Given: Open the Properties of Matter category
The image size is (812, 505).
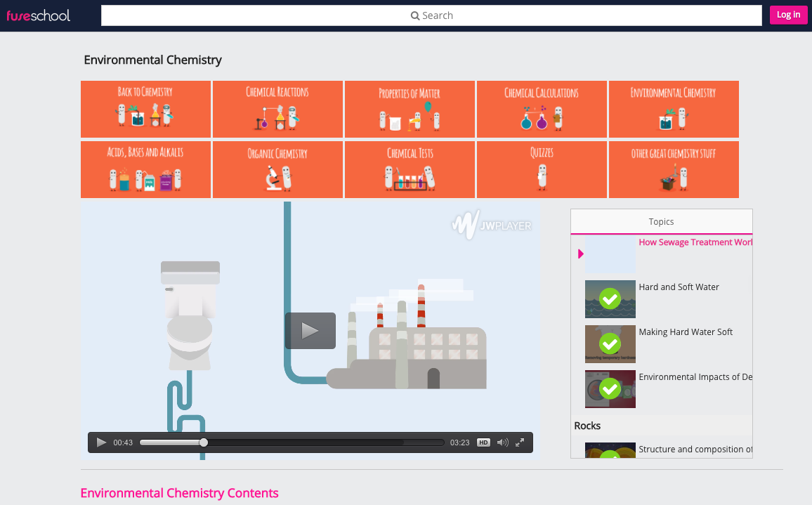Looking at the screenshot, I should coord(410,109).
